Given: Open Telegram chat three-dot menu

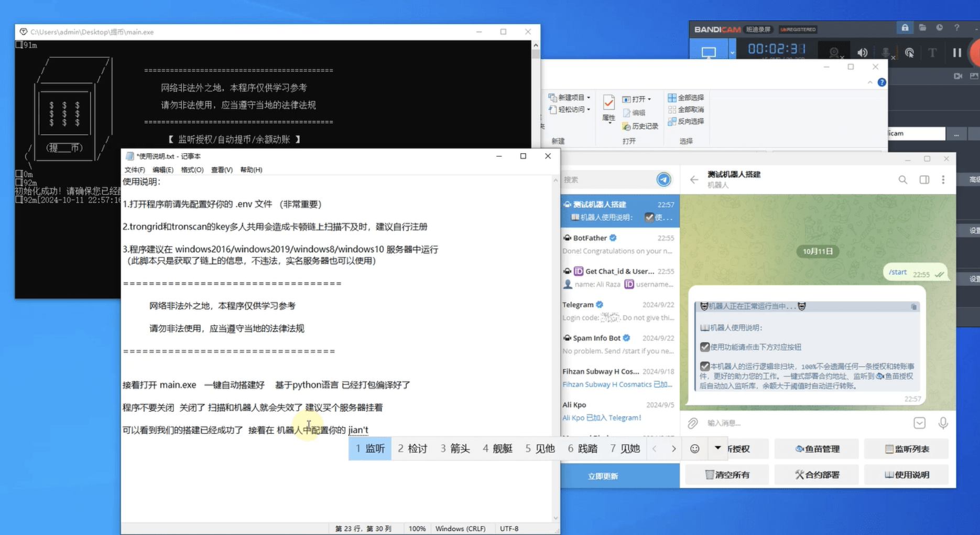Looking at the screenshot, I should [x=943, y=180].
